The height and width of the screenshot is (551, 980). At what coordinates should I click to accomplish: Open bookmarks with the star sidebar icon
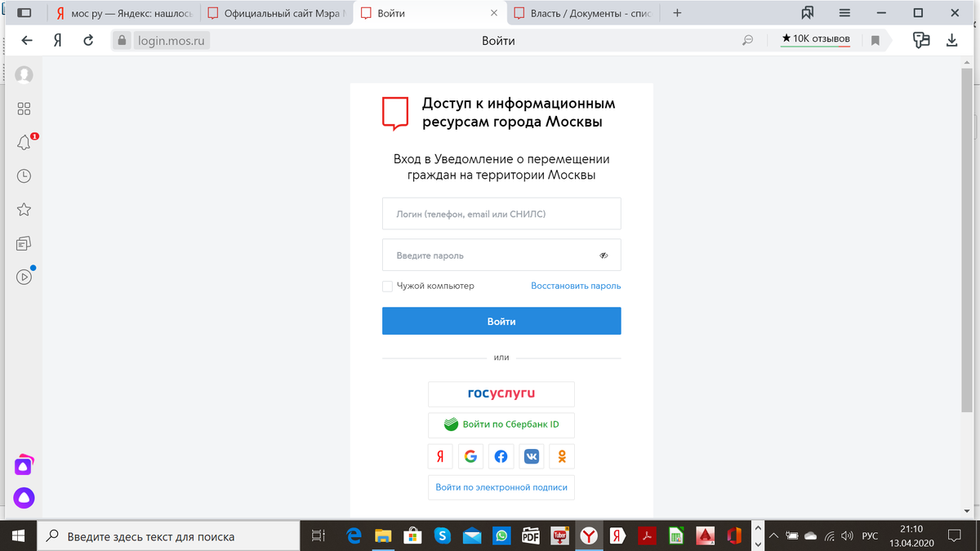(24, 209)
